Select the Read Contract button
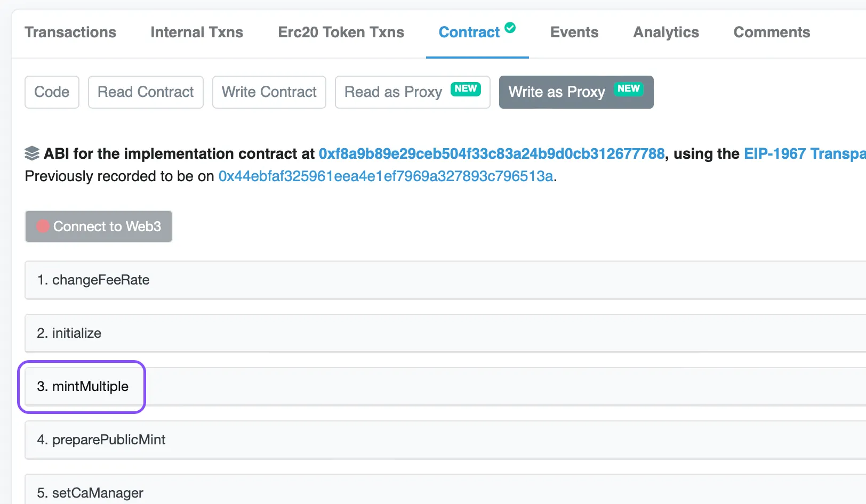Screen dimensions: 866x504 (146, 92)
